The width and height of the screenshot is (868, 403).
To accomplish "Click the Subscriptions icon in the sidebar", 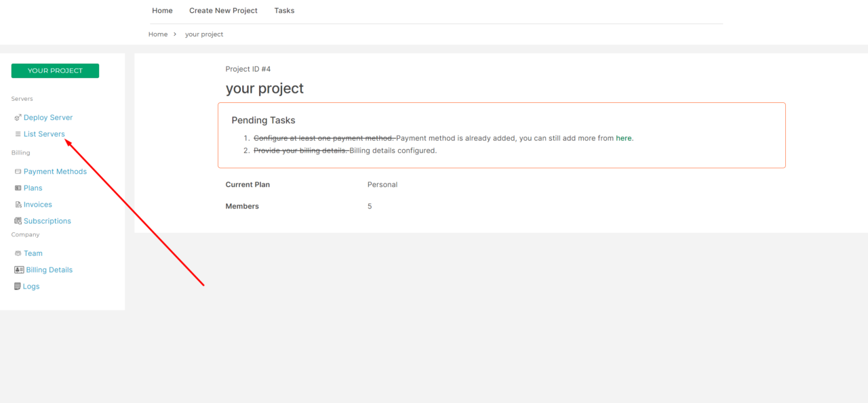I will point(18,220).
